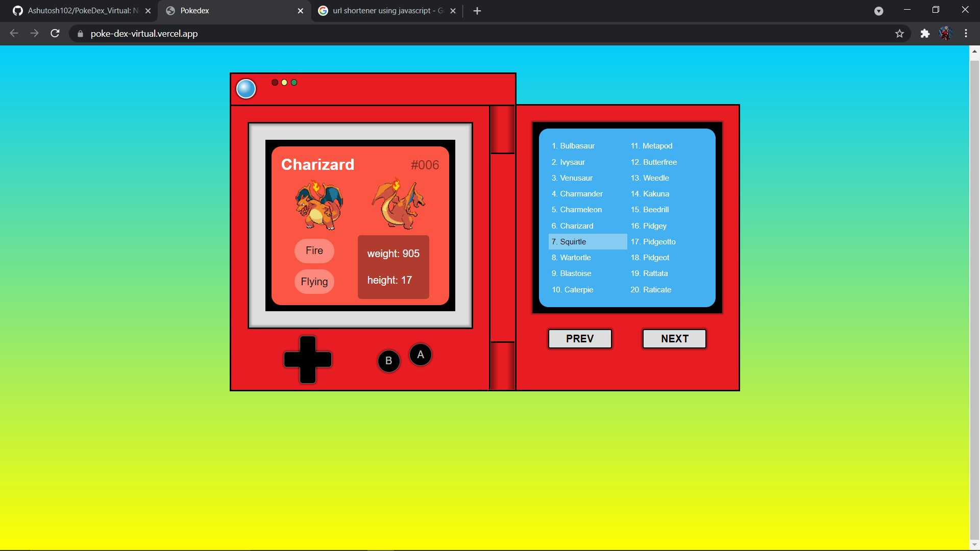Click the green indicator light on the Pokedex
The height and width of the screenshot is (551, 980).
click(x=294, y=82)
